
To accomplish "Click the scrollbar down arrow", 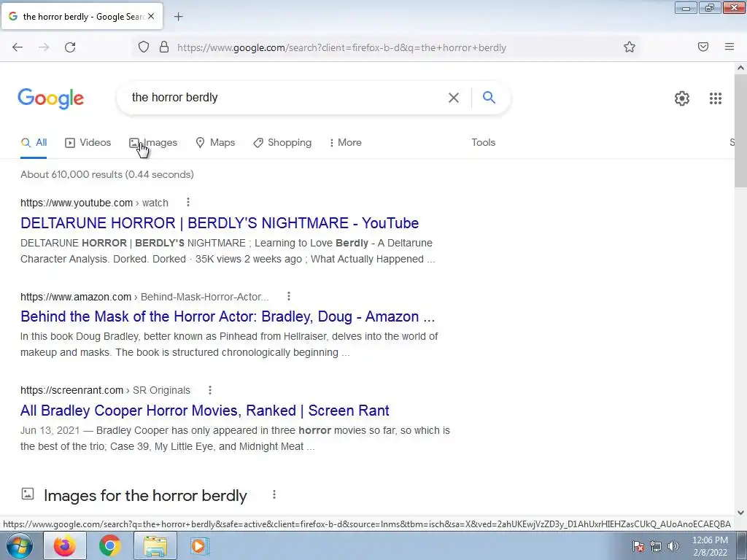I will pyautogui.click(x=740, y=513).
